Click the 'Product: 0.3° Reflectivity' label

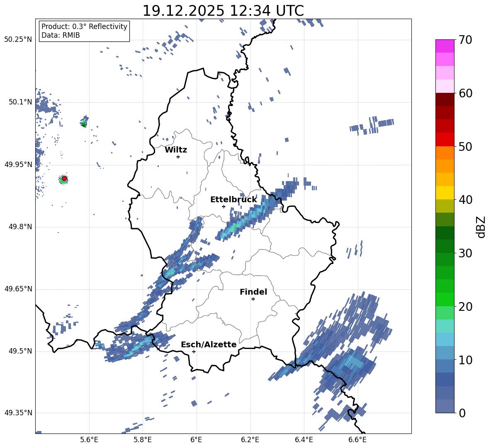click(84, 26)
